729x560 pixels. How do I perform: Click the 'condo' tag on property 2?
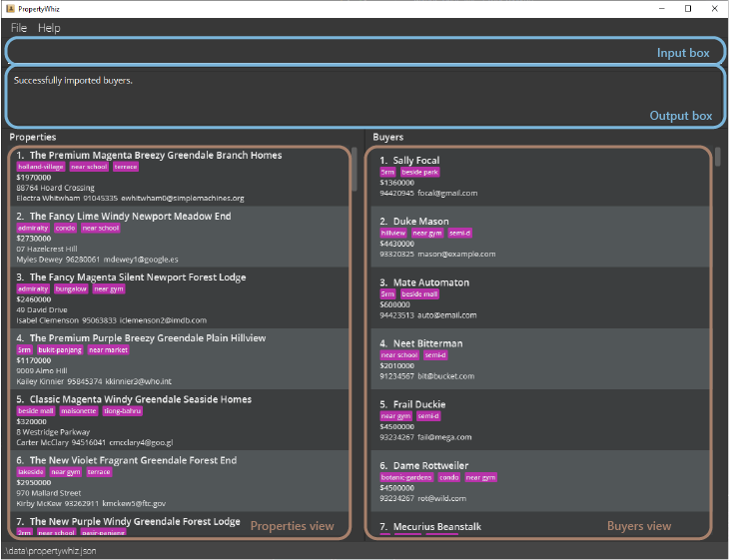point(65,228)
